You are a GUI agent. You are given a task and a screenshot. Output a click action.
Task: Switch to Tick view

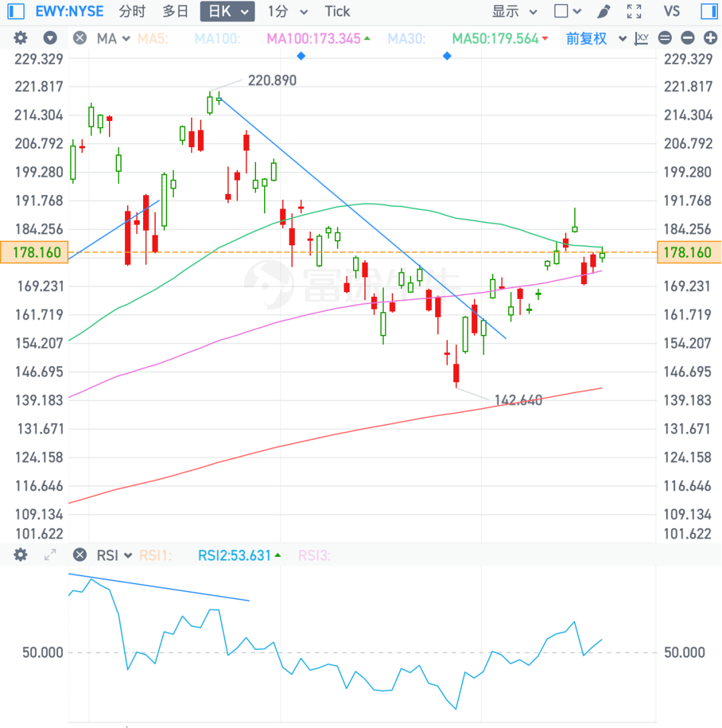[x=337, y=11]
